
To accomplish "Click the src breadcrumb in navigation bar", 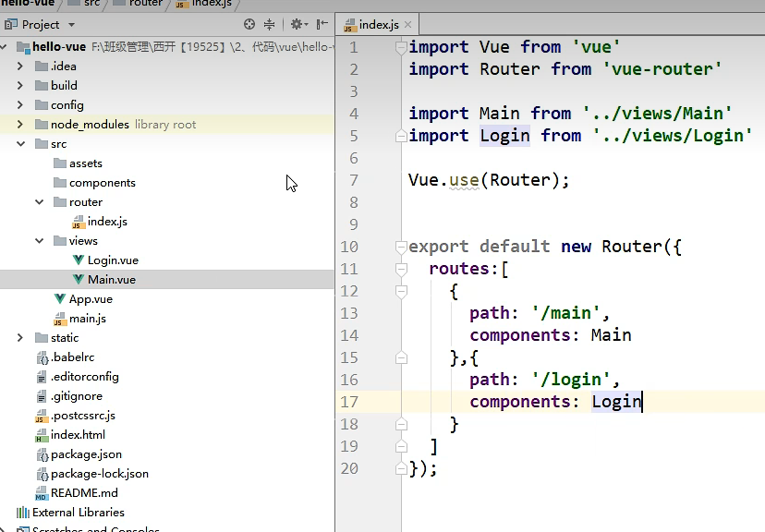I will point(84,4).
